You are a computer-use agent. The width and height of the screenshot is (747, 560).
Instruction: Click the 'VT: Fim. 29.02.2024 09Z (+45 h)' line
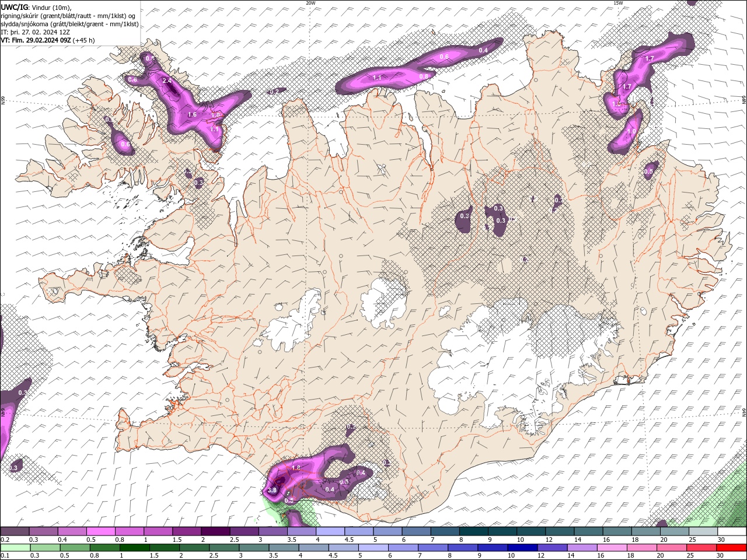coord(48,40)
